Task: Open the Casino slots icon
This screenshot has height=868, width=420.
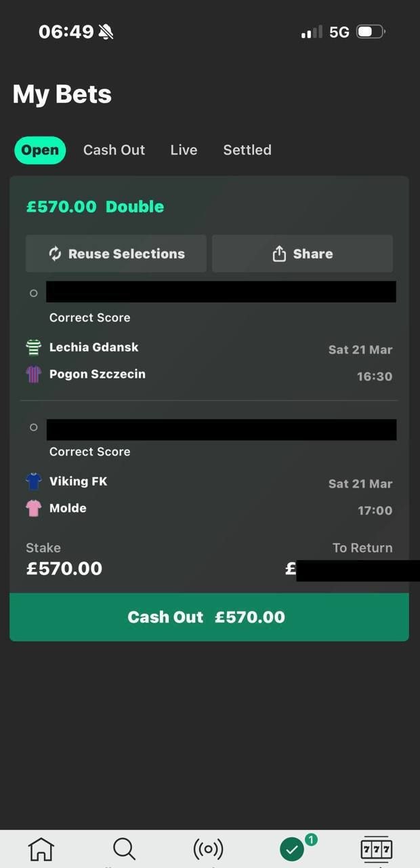Action: click(x=376, y=848)
